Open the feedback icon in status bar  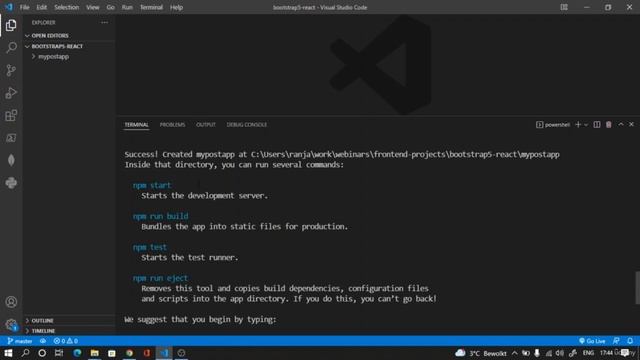(616, 341)
